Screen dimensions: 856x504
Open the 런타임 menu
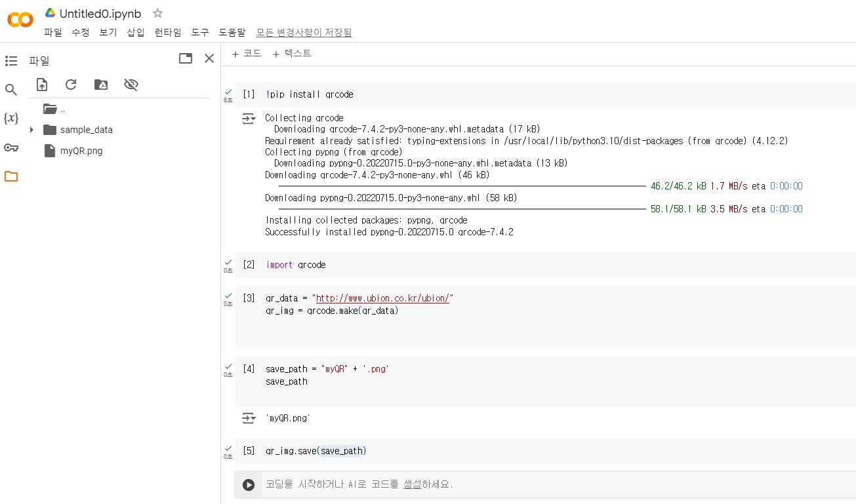pyautogui.click(x=168, y=32)
